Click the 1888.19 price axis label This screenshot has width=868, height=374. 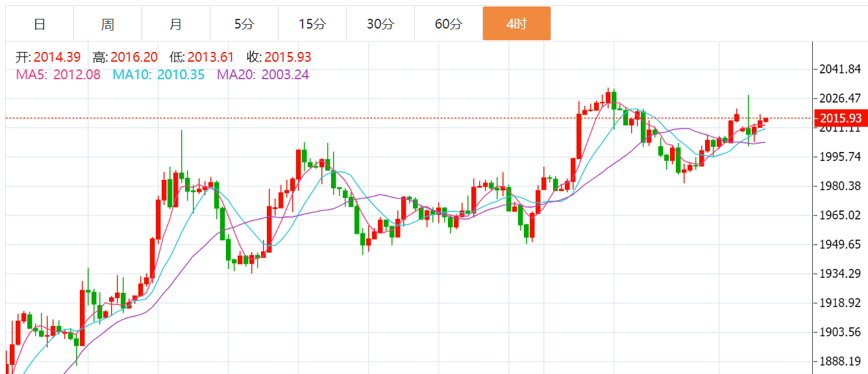point(841,361)
